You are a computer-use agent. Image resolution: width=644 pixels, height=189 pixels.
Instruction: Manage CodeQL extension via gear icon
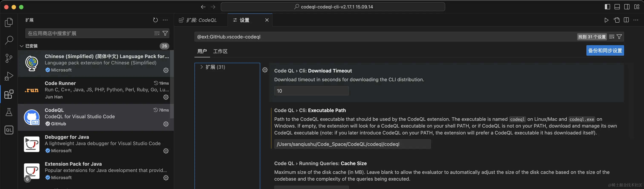tap(166, 124)
